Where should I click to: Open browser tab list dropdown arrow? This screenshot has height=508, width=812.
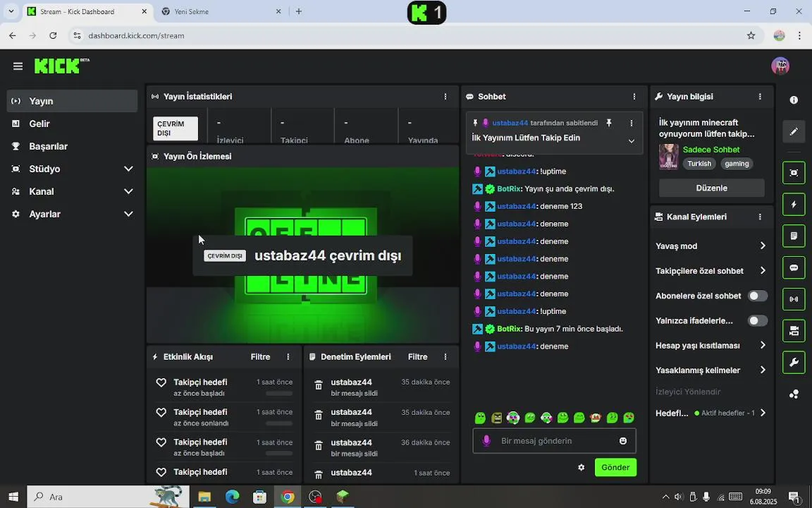pyautogui.click(x=11, y=11)
